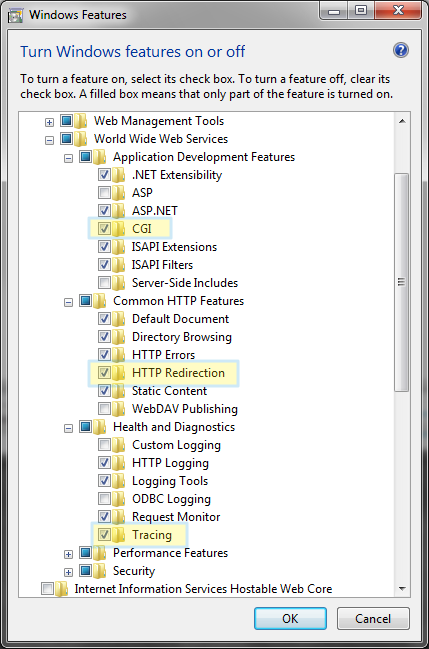Click the Server-Side Includes folder icon
429x649 pixels.
[118, 283]
